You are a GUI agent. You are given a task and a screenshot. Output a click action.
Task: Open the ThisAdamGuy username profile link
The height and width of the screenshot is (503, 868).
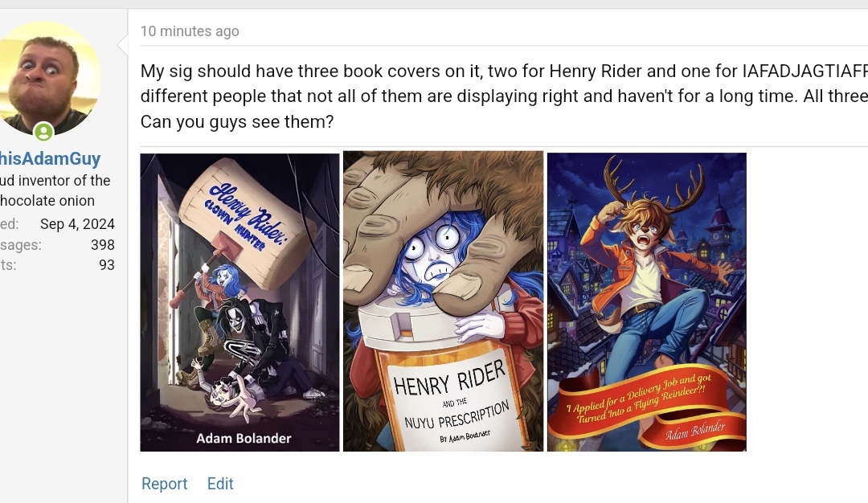pos(51,158)
